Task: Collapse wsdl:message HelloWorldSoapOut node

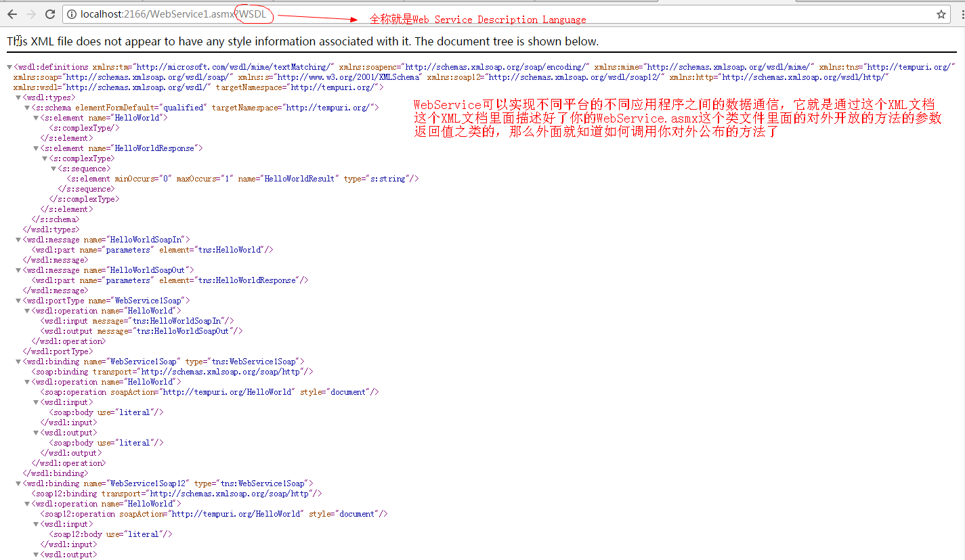Action: pyautogui.click(x=18, y=270)
